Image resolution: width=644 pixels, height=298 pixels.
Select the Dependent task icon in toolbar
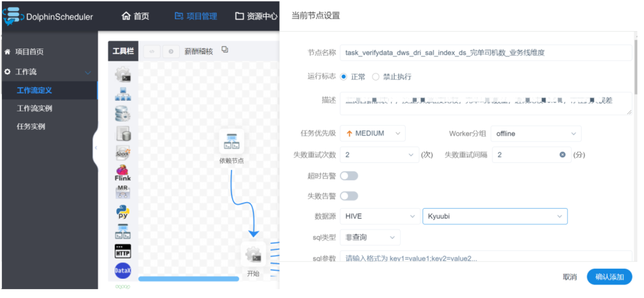pyautogui.click(x=123, y=231)
